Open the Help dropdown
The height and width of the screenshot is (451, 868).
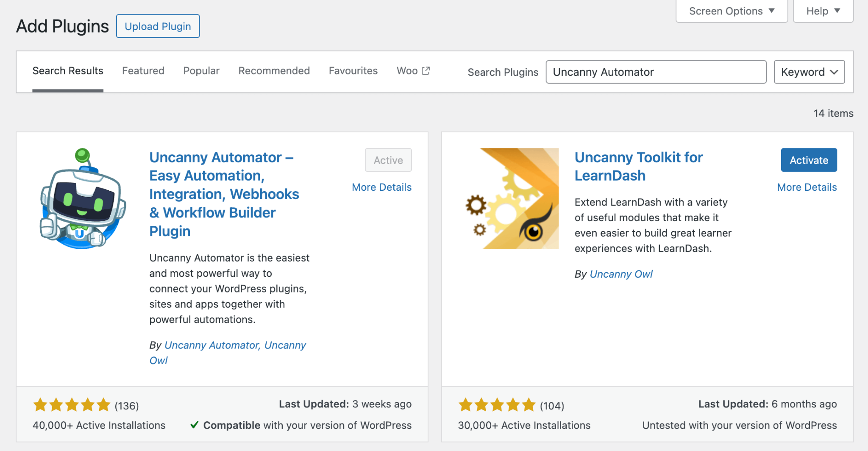(x=823, y=11)
